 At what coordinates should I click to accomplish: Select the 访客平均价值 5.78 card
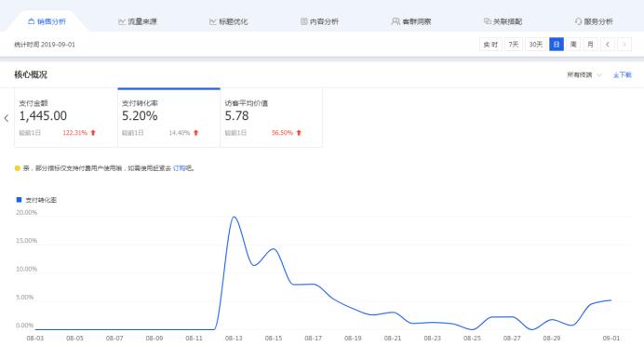[272, 117]
